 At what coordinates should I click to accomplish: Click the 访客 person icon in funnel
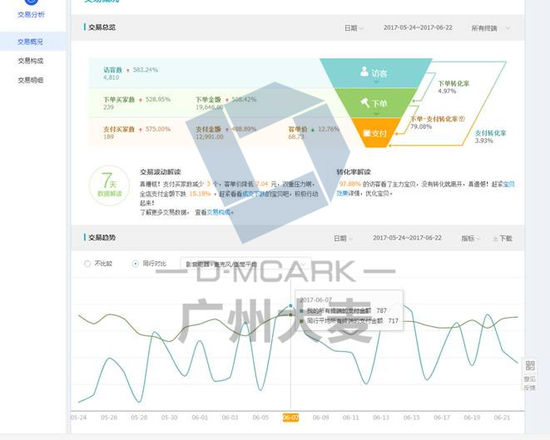tap(364, 71)
